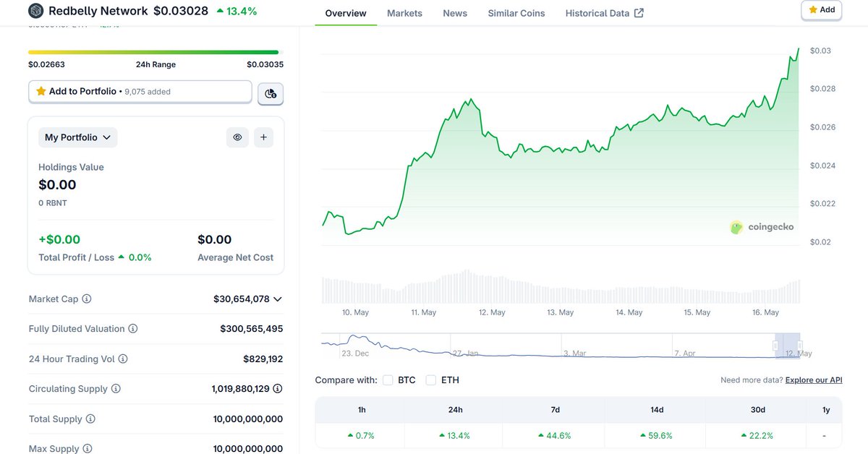Click info icon beside Total Supply
The image size is (868, 454).
[x=90, y=419]
